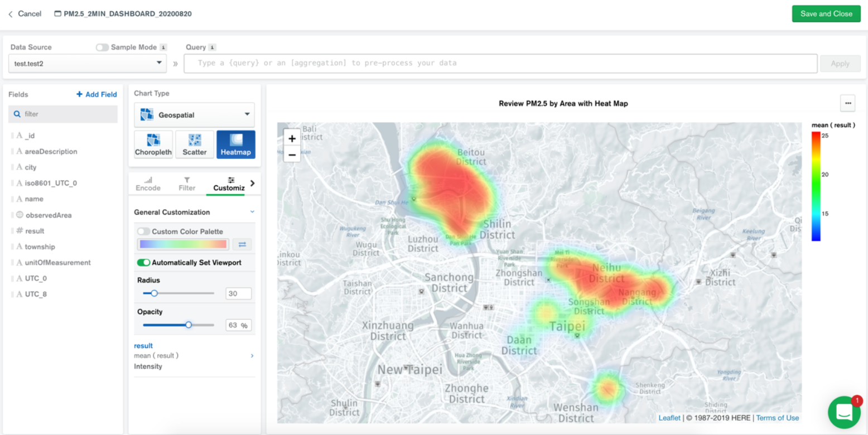Switch to the Filter tab
The height and width of the screenshot is (435, 868).
(187, 183)
